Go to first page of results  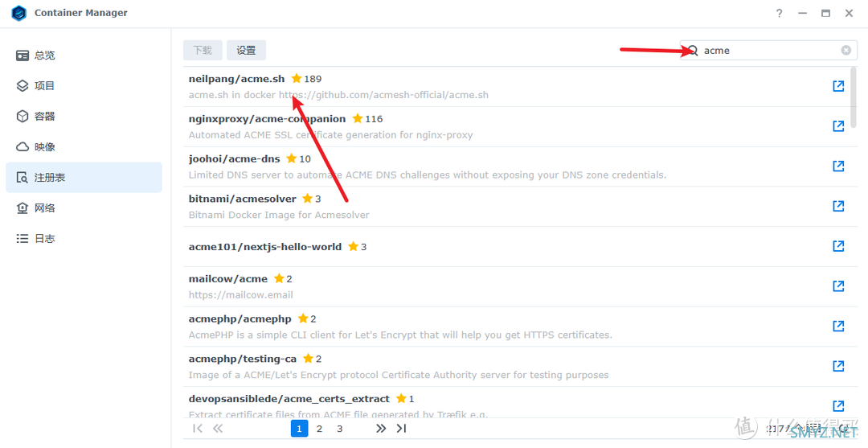click(x=198, y=428)
